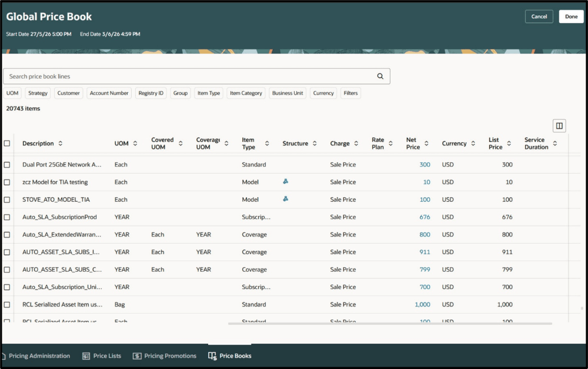The image size is (588, 369).
Task: Open the Registry ID filter chip
Action: (151, 93)
